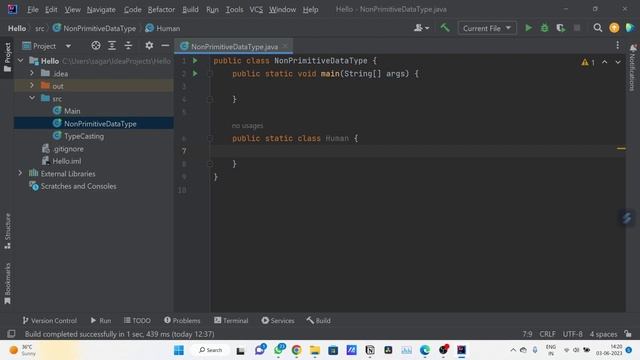The width and height of the screenshot is (640, 360).
Task: Open the Navigate menu
Action: tap(101, 9)
